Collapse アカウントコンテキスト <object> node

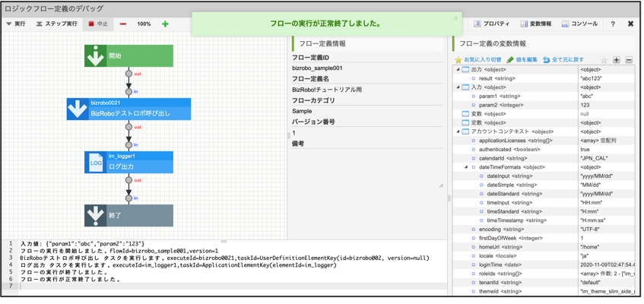[458, 131]
